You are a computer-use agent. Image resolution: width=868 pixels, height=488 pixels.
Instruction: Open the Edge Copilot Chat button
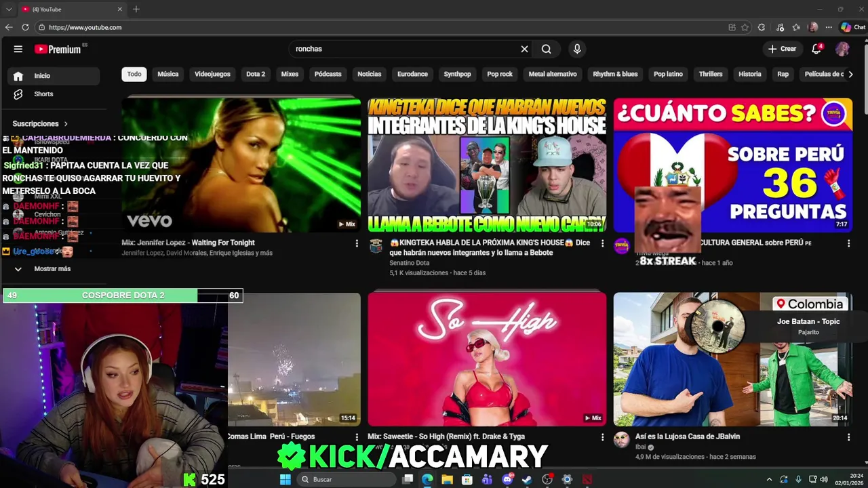[853, 27]
